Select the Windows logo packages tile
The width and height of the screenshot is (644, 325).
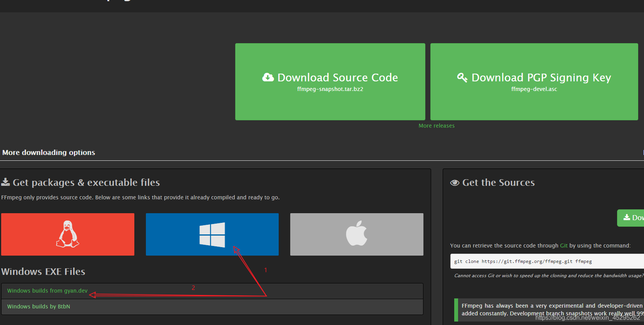pos(212,234)
